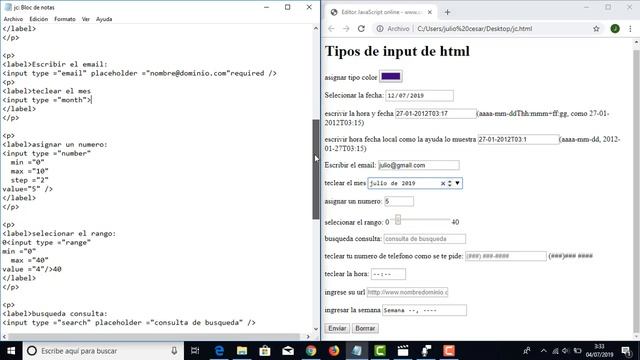The width and height of the screenshot is (640, 360).
Task: Click the Chrome page vertical scrollbar
Action: pyautogui.click(x=636, y=191)
